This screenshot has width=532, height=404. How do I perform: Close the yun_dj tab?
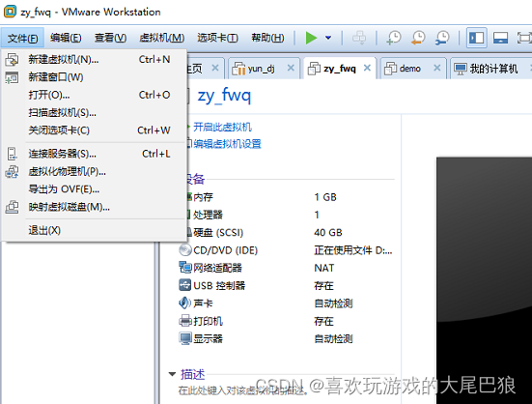click(291, 68)
